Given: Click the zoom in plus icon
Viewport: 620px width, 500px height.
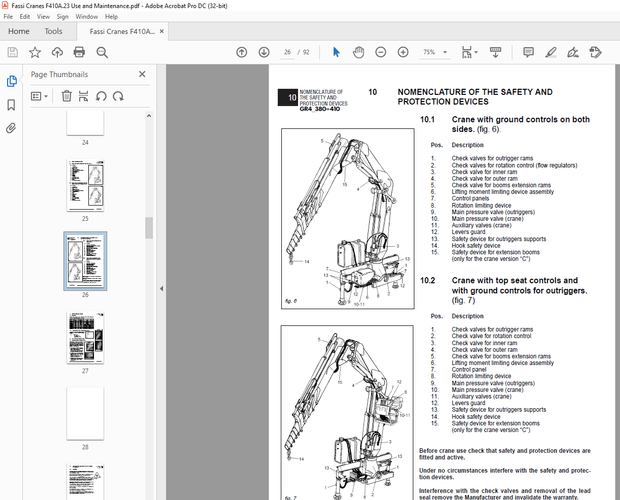Looking at the screenshot, I should click(x=404, y=52).
